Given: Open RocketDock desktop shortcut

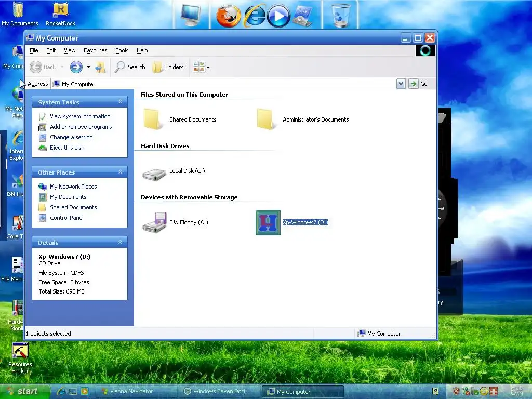Looking at the screenshot, I should pyautogui.click(x=60, y=14).
